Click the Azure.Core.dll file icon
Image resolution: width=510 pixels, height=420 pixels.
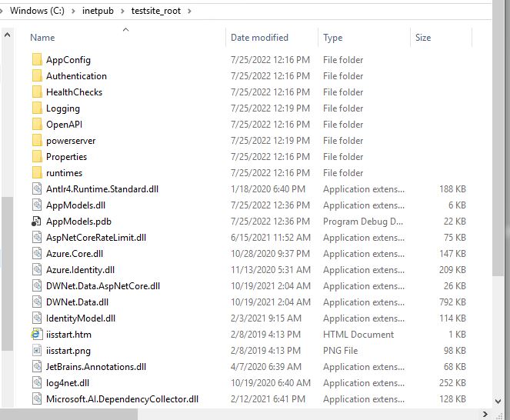point(36,254)
